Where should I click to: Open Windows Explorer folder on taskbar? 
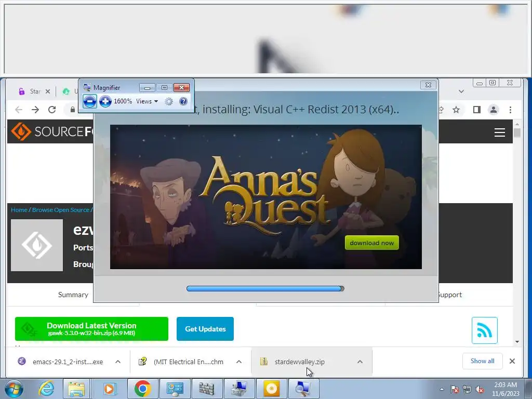(x=76, y=389)
